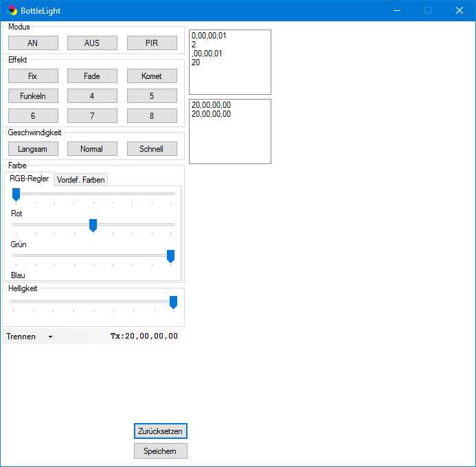Click the Helligkeit brightness slider thumb
This screenshot has height=467, width=476.
coord(173,303)
